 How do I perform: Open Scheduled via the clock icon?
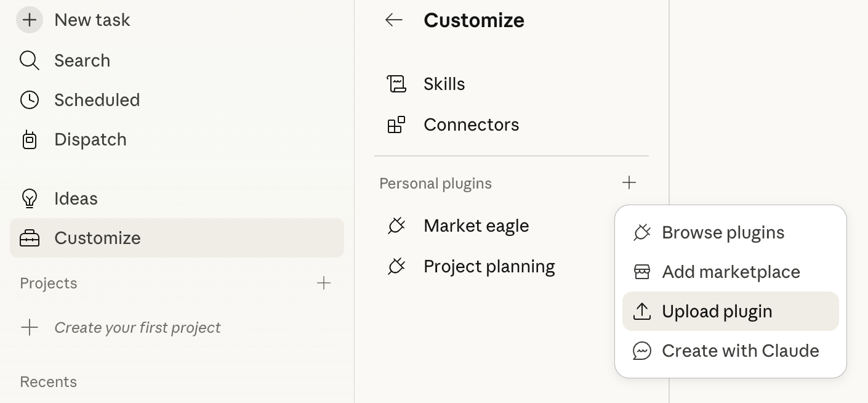(x=29, y=100)
